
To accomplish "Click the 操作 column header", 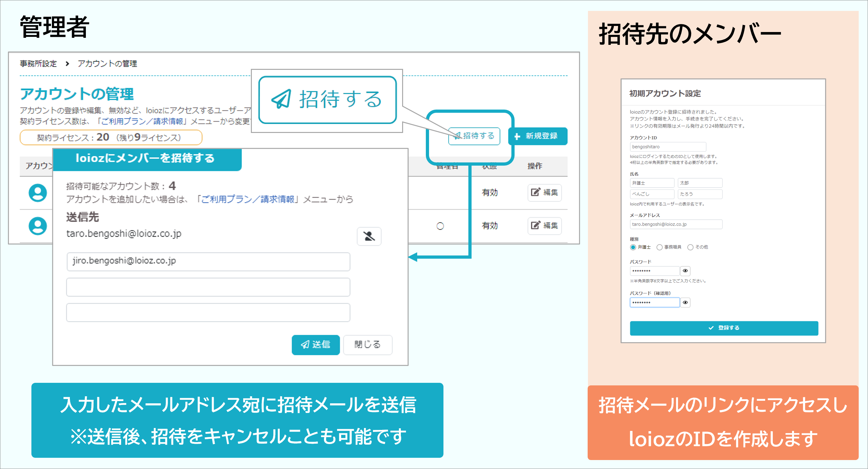I will coord(535,166).
